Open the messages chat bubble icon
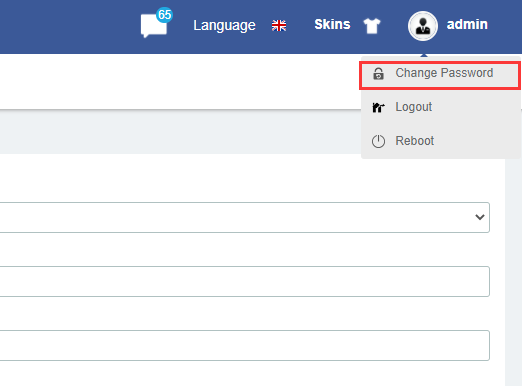This screenshot has width=522, height=386. [x=154, y=26]
